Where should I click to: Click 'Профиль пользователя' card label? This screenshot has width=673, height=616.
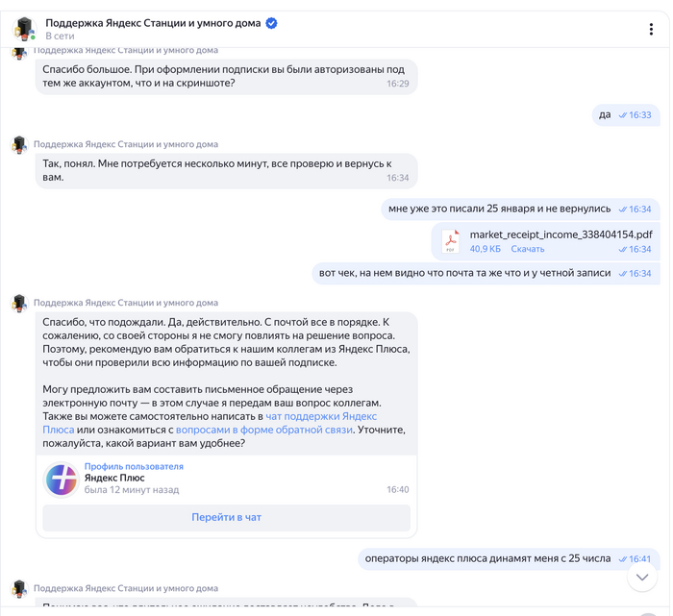(134, 466)
